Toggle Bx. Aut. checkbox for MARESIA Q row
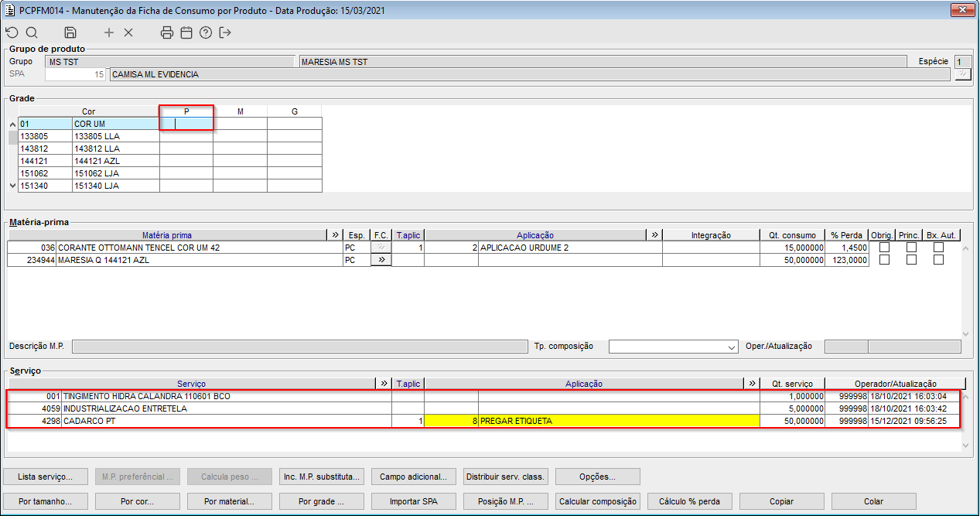Viewport: 980px width, 516px height. (938, 260)
